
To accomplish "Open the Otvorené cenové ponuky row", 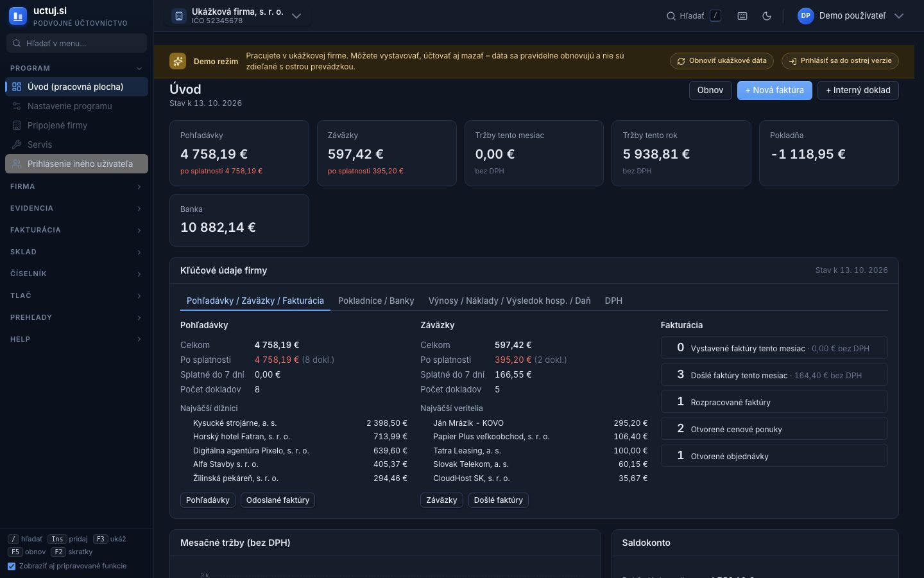I will click(x=774, y=429).
